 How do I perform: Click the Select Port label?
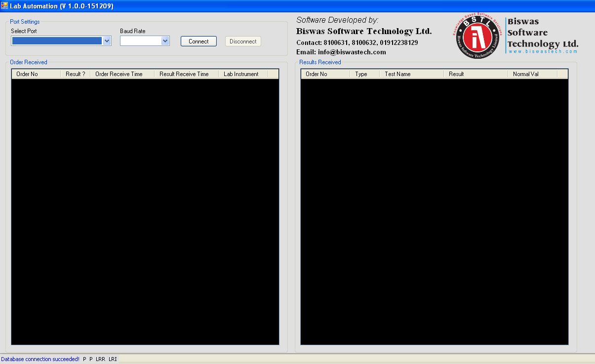click(x=24, y=31)
